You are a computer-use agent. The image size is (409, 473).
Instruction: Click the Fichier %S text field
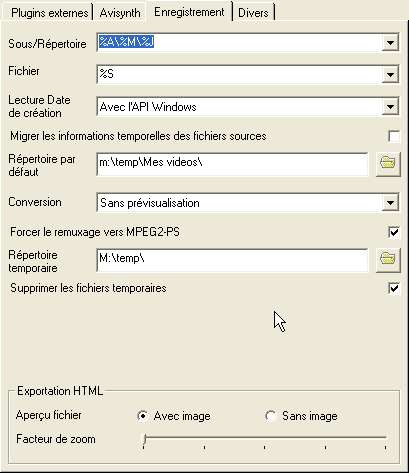(239, 74)
